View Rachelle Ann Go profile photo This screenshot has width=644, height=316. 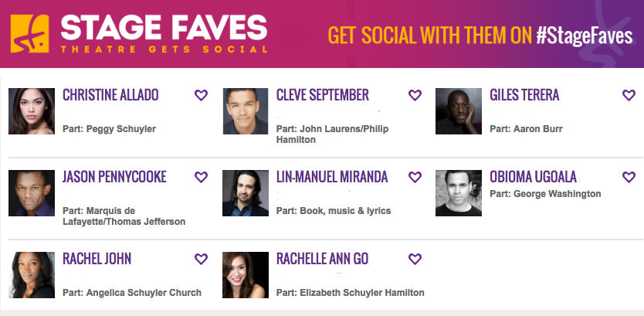[x=245, y=275]
